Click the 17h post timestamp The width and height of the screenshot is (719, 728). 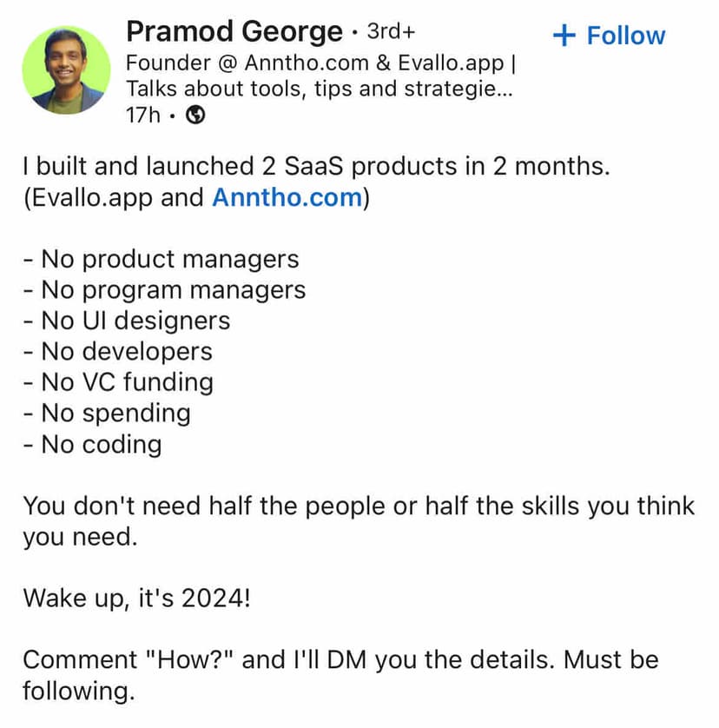142,115
